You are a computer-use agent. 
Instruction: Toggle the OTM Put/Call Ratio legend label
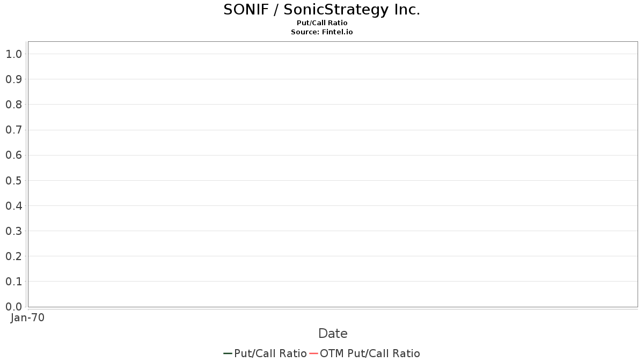click(x=370, y=353)
